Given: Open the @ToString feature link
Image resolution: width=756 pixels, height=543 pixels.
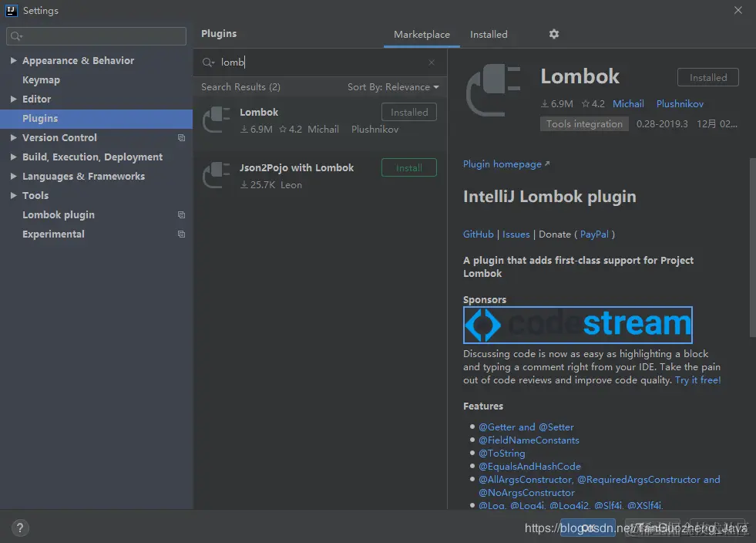Looking at the screenshot, I should (502, 454).
